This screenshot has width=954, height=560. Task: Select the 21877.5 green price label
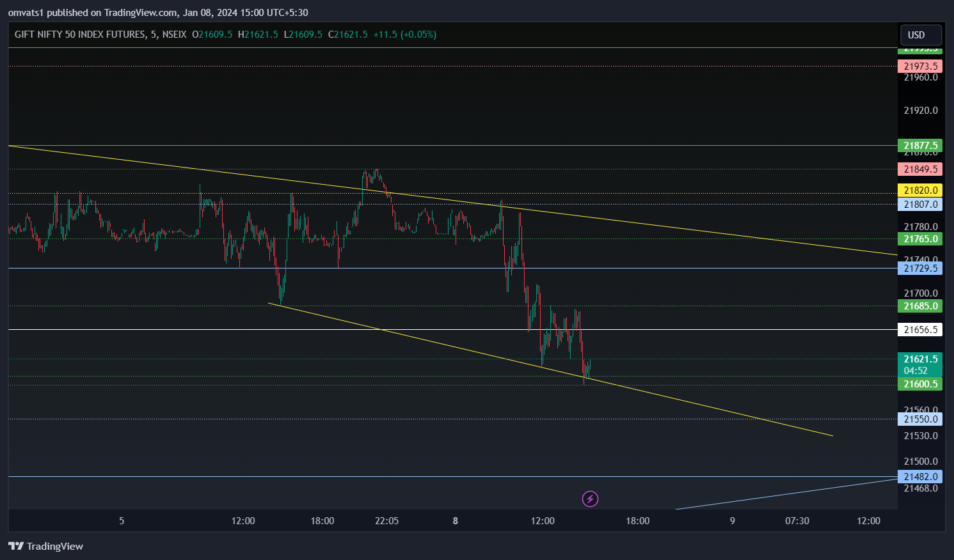(920, 146)
